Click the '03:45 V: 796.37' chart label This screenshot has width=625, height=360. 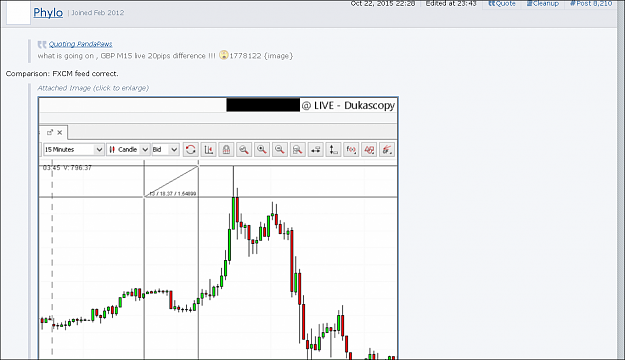[67, 168]
